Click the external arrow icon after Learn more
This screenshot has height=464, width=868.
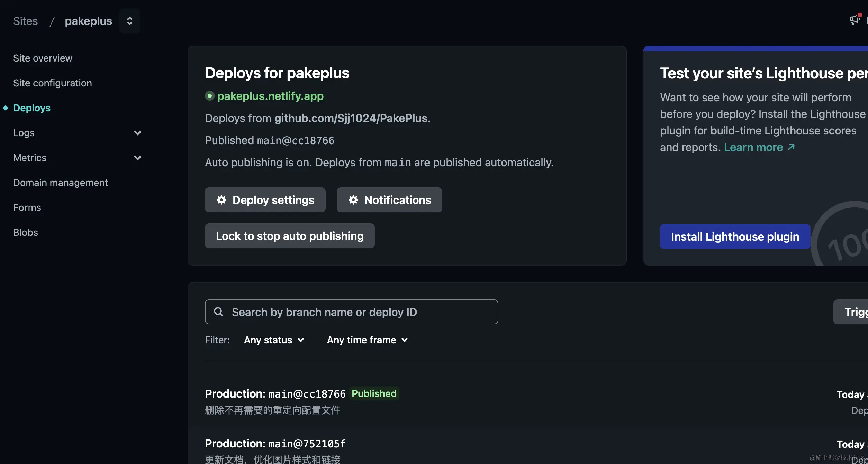click(x=791, y=147)
